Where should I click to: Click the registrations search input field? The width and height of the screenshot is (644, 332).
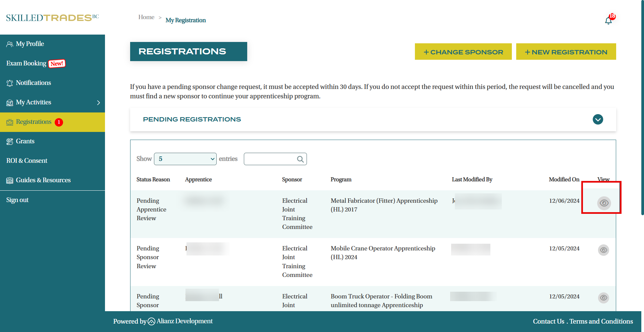point(270,159)
